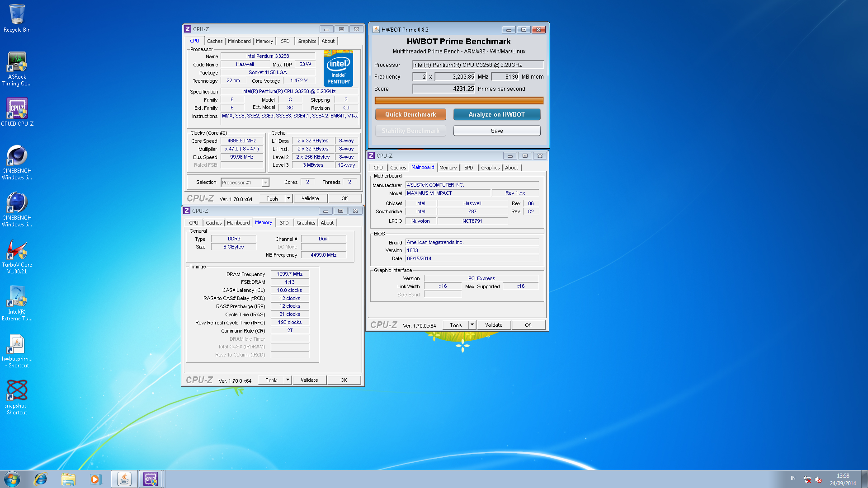The height and width of the screenshot is (488, 868).
Task: Open Windows Media Player on taskbar
Action: (x=95, y=479)
